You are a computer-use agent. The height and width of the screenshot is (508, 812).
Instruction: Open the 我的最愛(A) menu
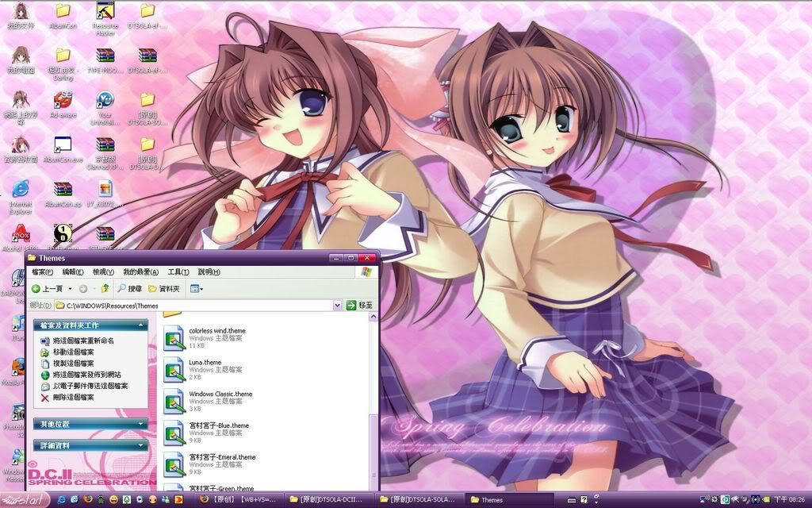tap(141, 272)
